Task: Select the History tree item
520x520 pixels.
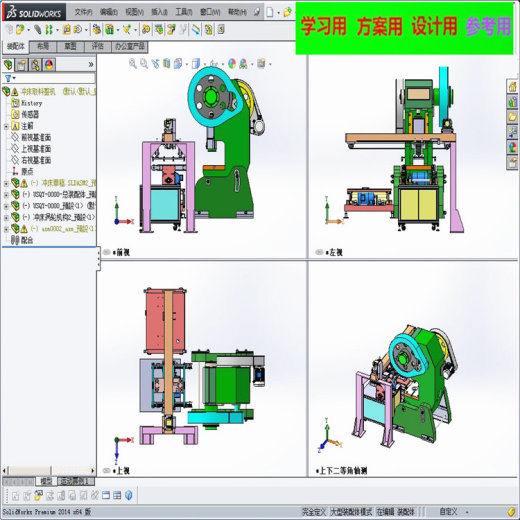Action: click(x=27, y=103)
